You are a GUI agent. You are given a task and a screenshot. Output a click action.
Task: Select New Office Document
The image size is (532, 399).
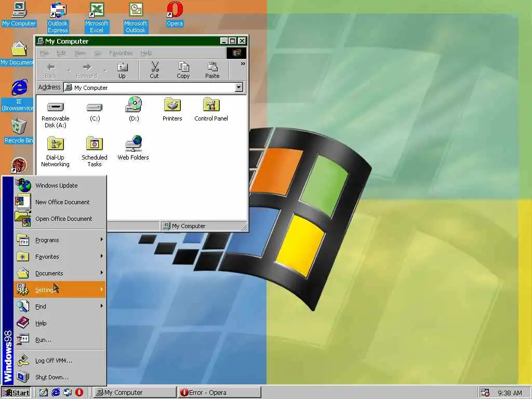click(x=60, y=202)
